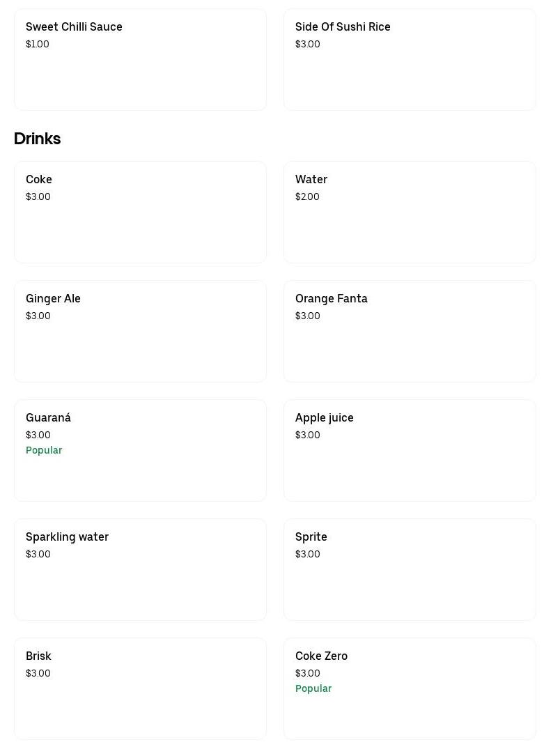Click the $2.00 price under Water

click(307, 196)
